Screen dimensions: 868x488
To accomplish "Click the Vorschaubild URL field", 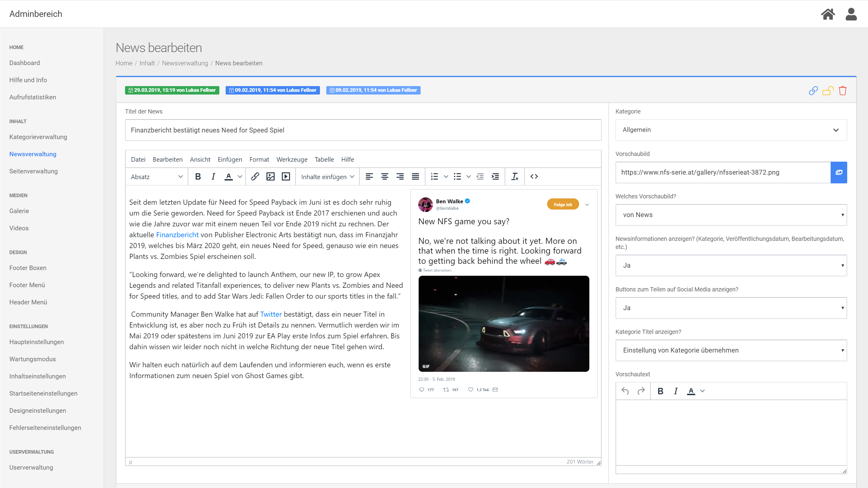I will 723,173.
